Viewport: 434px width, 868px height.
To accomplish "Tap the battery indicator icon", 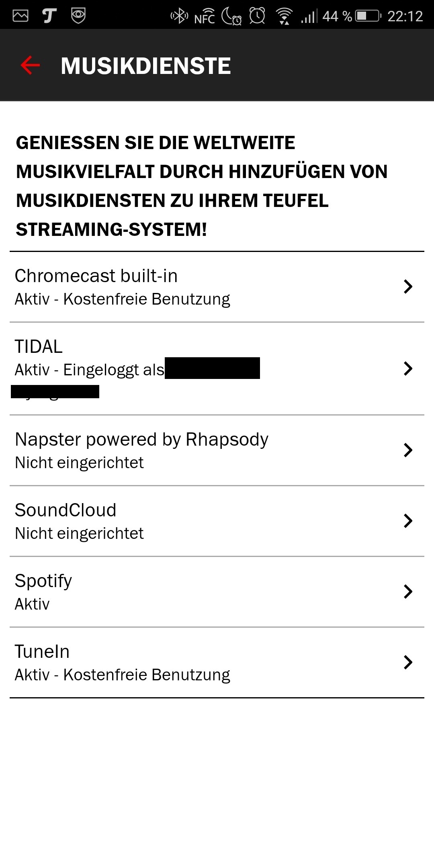I will tap(368, 16).
